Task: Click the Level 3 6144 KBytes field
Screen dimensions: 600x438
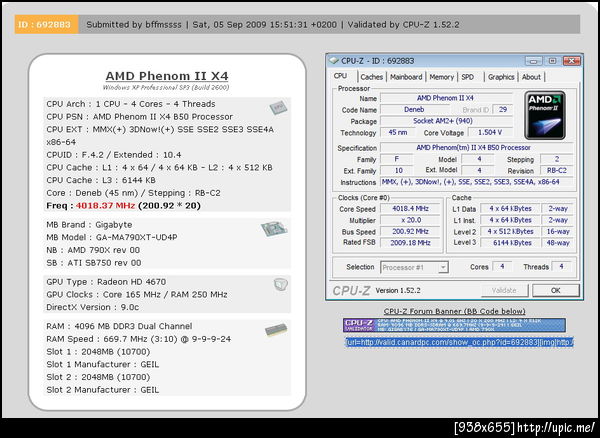Action: (x=511, y=243)
